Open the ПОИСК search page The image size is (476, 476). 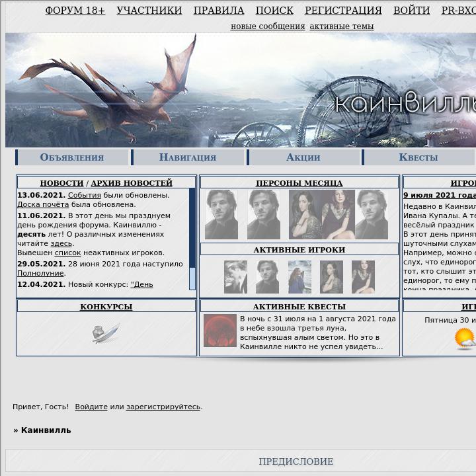click(x=274, y=11)
